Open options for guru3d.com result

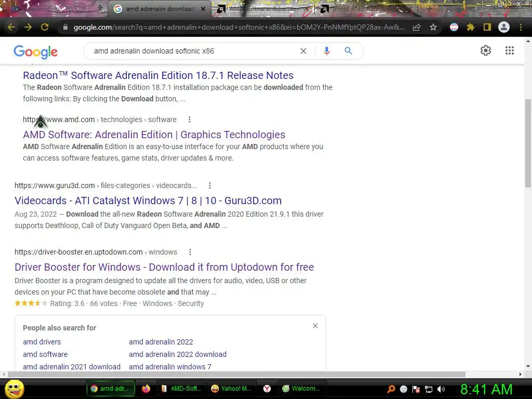210,185
